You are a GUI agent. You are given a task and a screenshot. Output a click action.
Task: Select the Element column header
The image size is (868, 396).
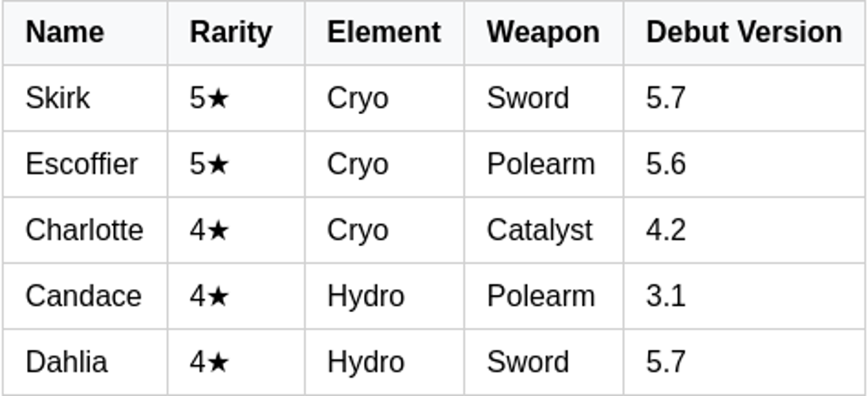[384, 32]
